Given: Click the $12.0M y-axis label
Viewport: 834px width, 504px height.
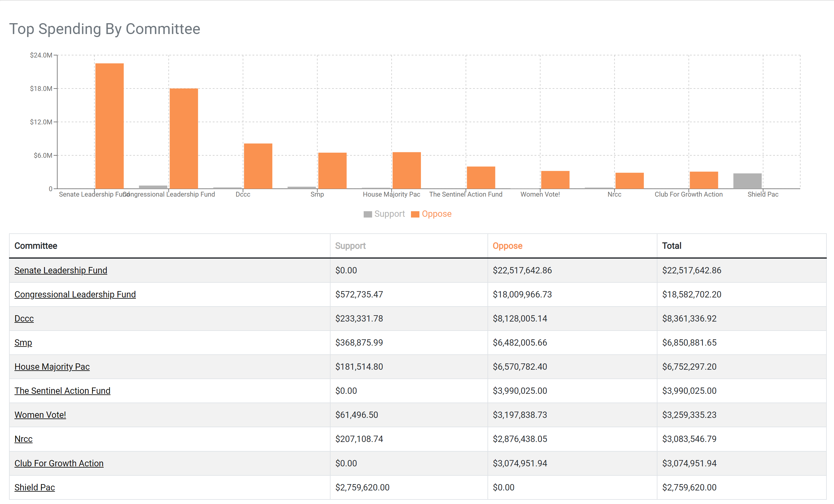Looking at the screenshot, I should [x=41, y=122].
